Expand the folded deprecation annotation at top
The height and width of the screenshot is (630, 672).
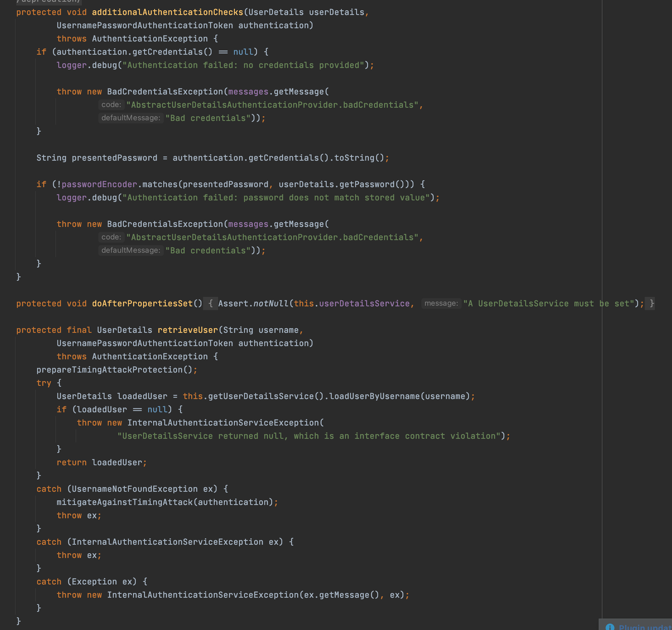coord(48,1)
